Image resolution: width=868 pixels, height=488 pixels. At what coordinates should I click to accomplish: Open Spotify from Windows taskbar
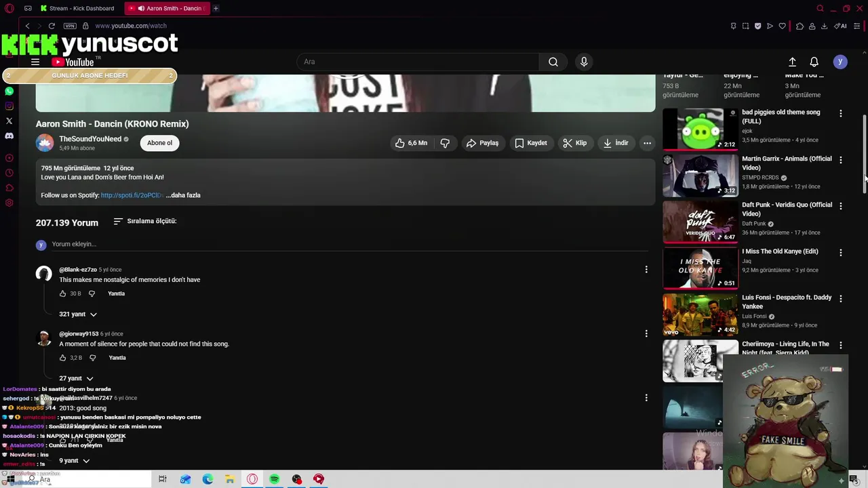coord(274,479)
